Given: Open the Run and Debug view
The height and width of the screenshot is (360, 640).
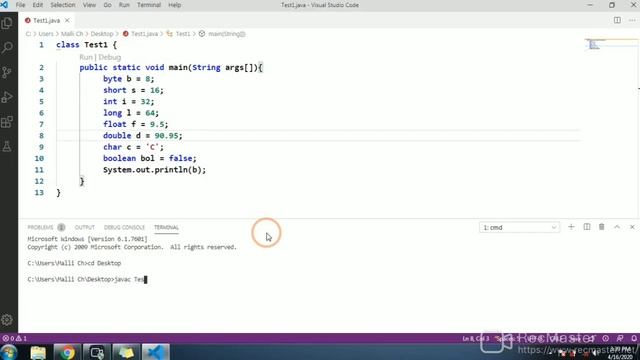Looking at the screenshot, I should tap(7, 97).
